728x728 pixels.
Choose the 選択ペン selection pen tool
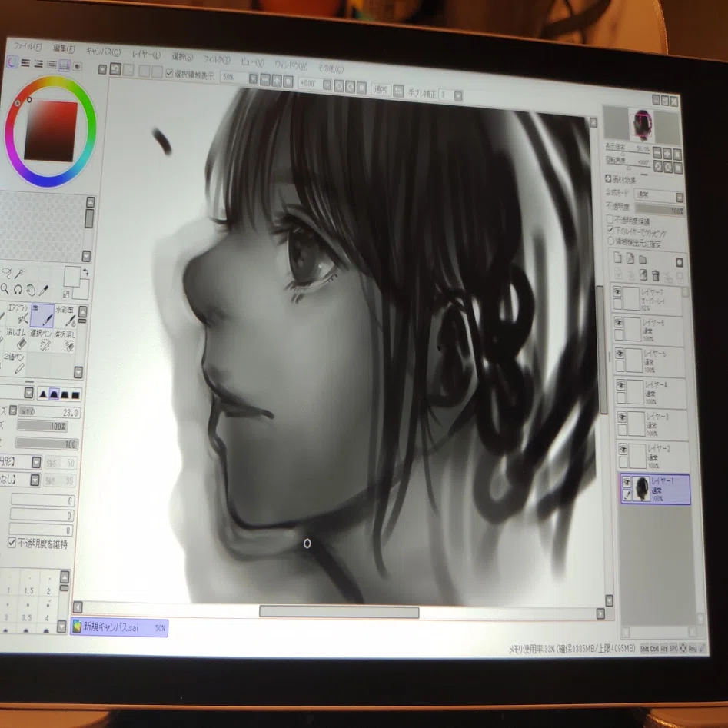pyautogui.click(x=41, y=339)
